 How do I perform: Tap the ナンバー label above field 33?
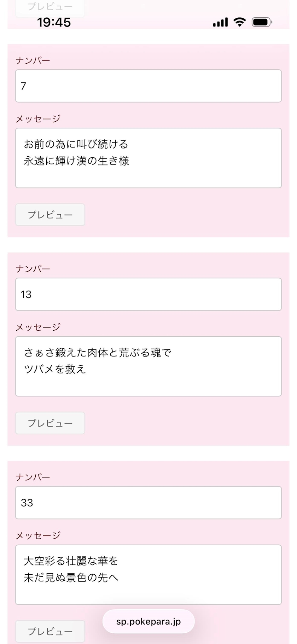[33, 477]
